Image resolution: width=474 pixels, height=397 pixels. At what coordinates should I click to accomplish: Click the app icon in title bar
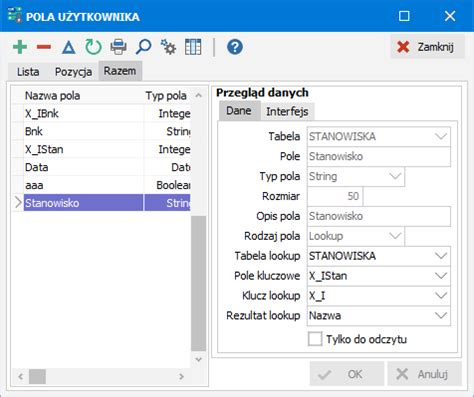[14, 16]
